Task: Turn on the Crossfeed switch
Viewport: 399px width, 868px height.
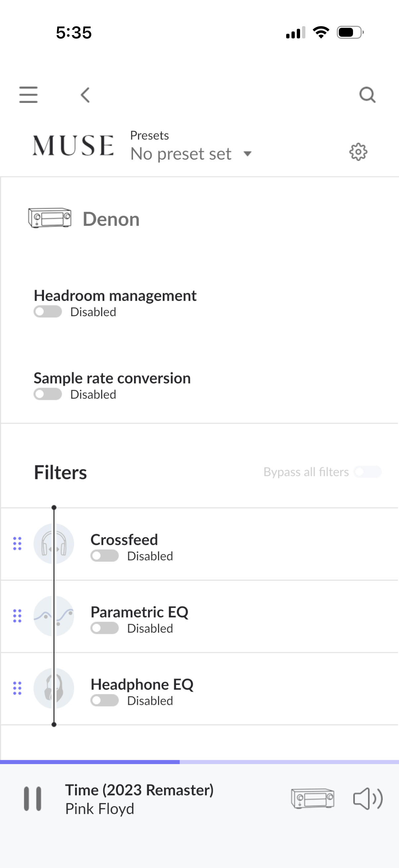Action: (x=104, y=556)
